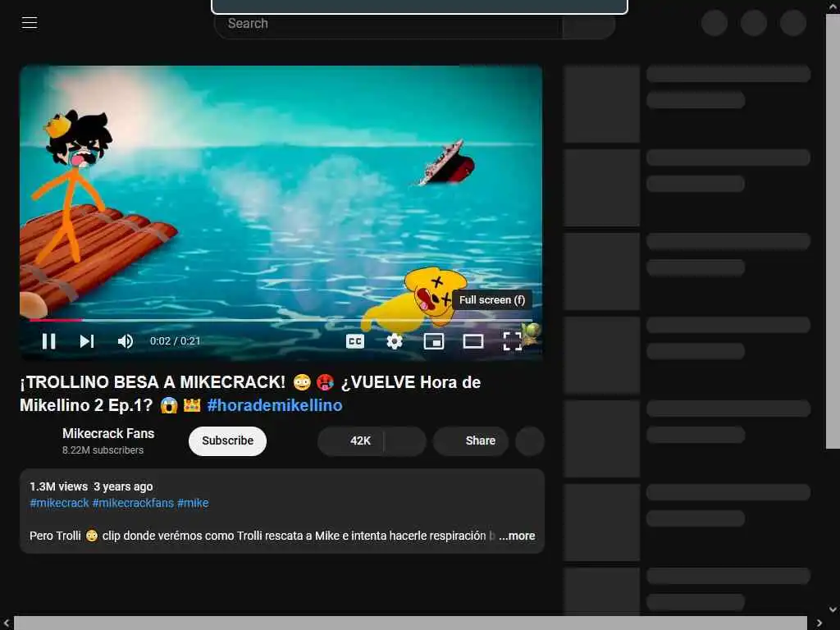Viewport: 840px width, 630px height.
Task: Click the horizontal scrollbar thumb
Action: pos(410,623)
